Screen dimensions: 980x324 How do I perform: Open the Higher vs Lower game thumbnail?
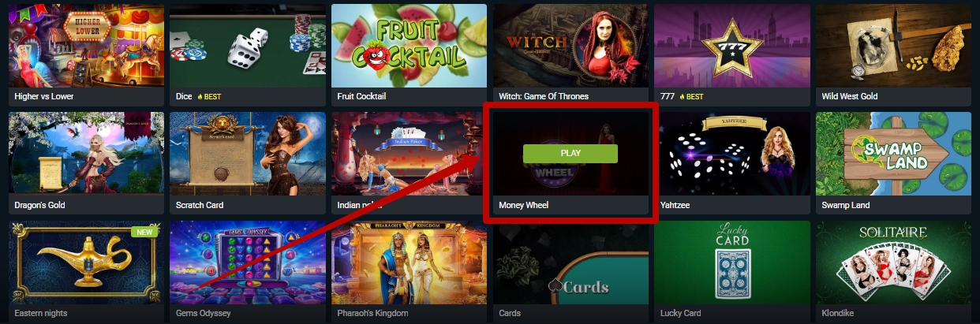coord(87,45)
